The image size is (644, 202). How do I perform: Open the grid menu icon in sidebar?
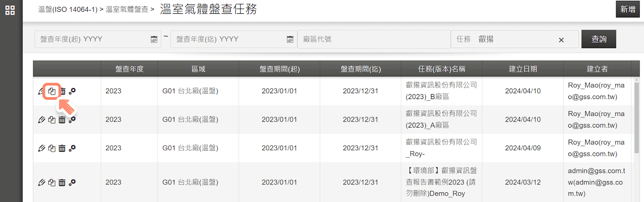(10, 10)
